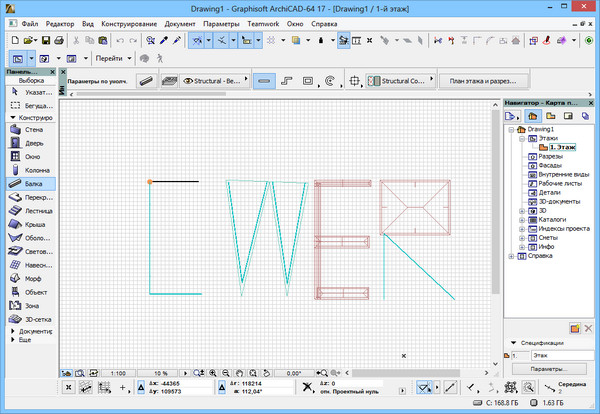Click the Save icon in the toolbar
Screen dimensions: 600x414
(x=47, y=40)
